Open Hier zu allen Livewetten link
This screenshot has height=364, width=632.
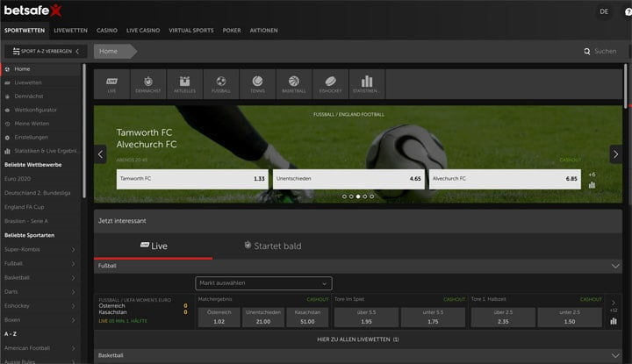(358, 339)
